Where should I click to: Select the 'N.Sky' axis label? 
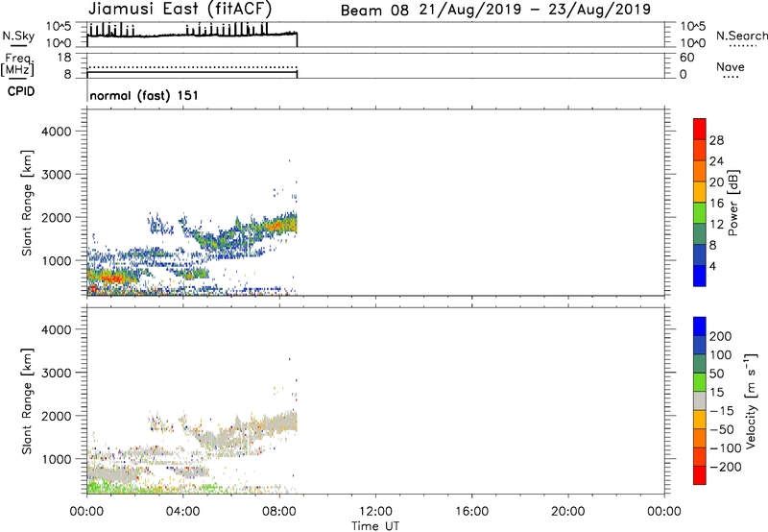point(18,36)
